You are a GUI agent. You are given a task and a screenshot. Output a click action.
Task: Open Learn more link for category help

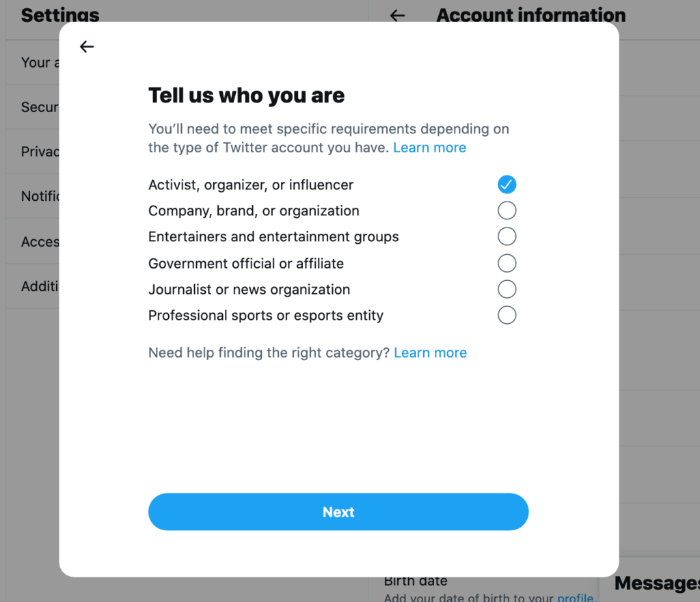click(x=430, y=353)
